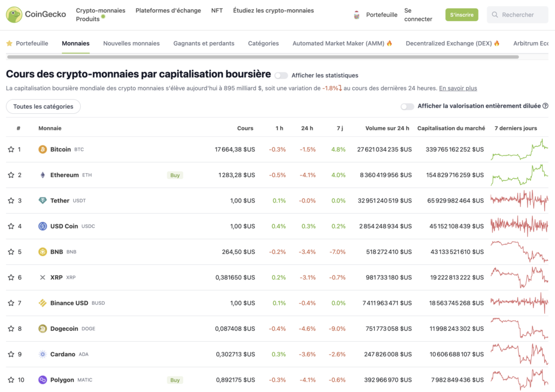
Task: Star Tether as a favorite
Action: pos(11,201)
